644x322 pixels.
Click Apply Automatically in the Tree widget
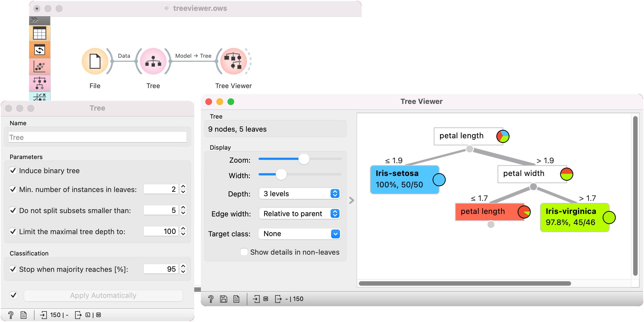pyautogui.click(x=103, y=295)
